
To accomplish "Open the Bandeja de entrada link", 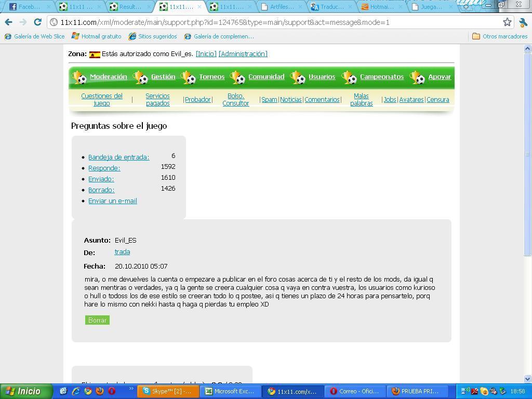I will 118,157.
